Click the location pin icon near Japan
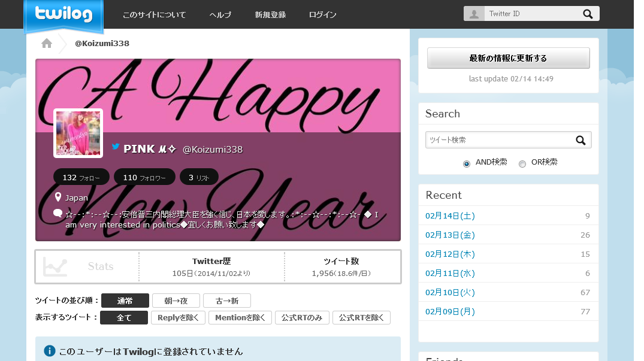The height and width of the screenshot is (361, 644). click(x=58, y=197)
